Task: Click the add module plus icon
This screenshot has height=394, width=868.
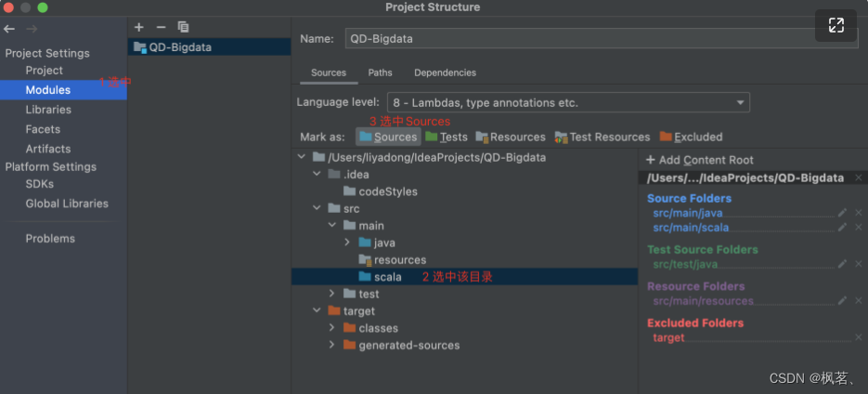Action: pyautogui.click(x=139, y=28)
